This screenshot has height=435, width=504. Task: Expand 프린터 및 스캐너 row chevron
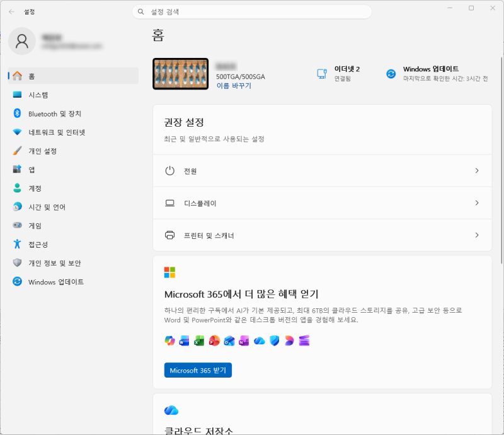coord(477,235)
